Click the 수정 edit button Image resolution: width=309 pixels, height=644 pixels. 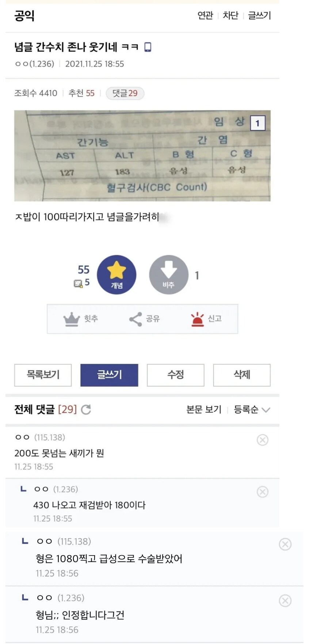tap(175, 375)
